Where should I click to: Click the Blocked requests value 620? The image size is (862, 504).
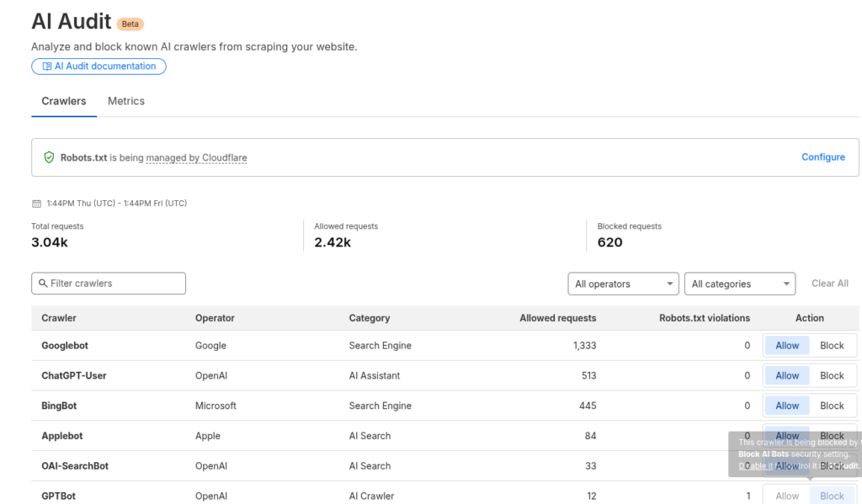point(610,242)
